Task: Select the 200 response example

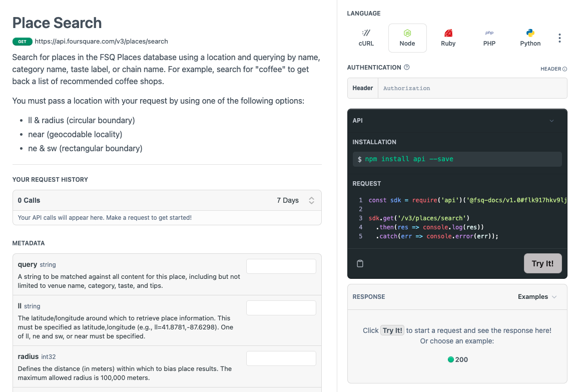Action: point(457,359)
